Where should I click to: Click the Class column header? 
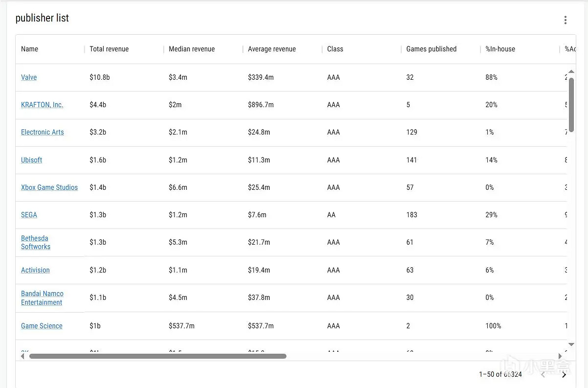point(335,49)
